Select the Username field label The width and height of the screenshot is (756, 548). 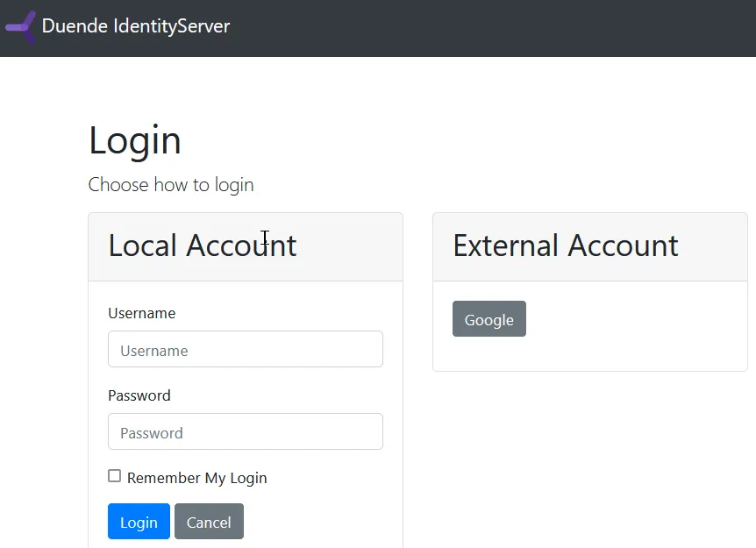(141, 313)
